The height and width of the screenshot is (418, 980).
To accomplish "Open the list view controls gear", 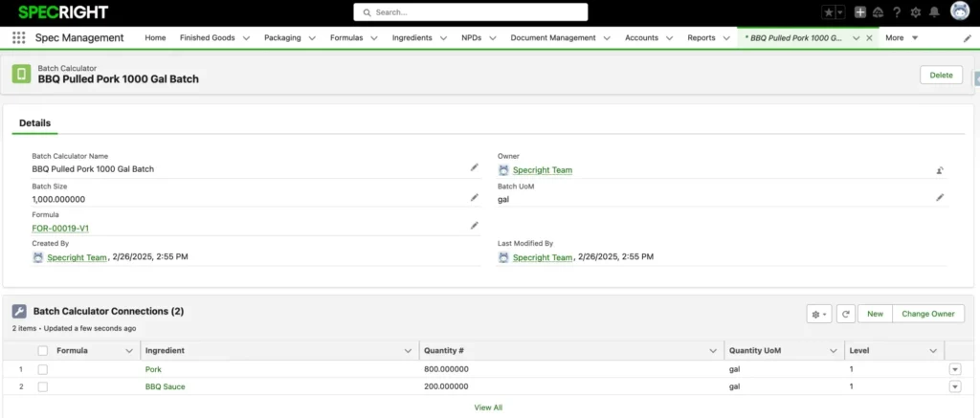I will click(x=819, y=314).
